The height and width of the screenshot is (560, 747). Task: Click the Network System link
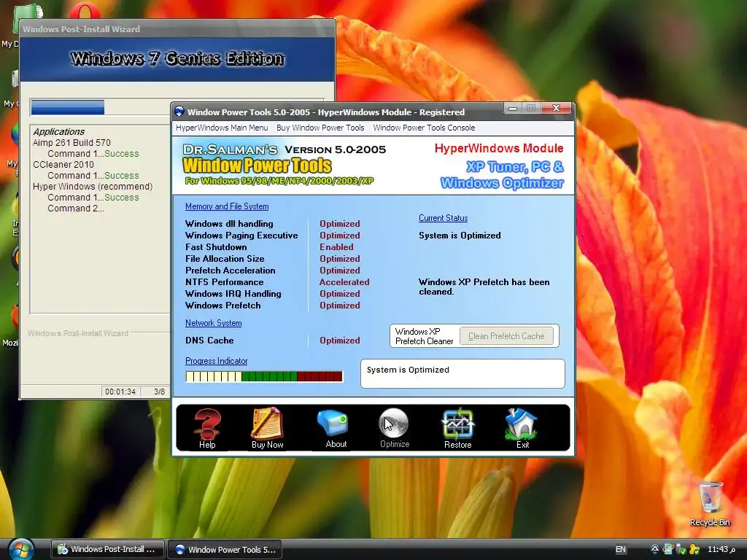tap(214, 323)
